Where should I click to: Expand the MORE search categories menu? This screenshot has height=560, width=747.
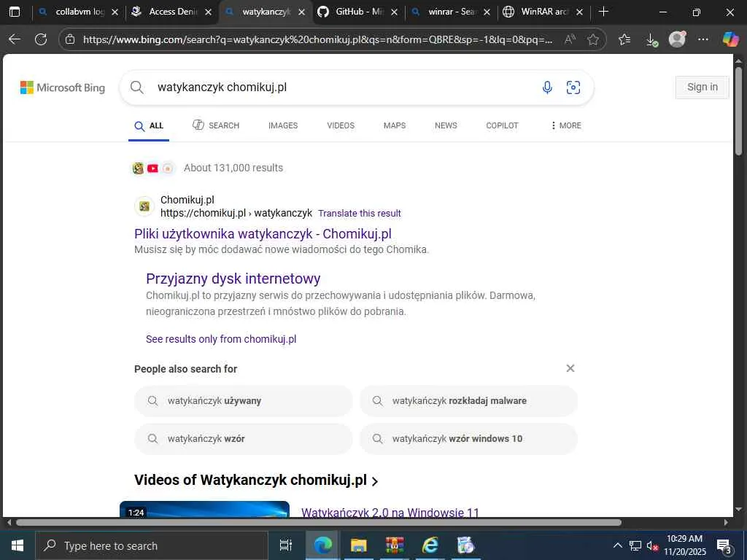pyautogui.click(x=566, y=125)
